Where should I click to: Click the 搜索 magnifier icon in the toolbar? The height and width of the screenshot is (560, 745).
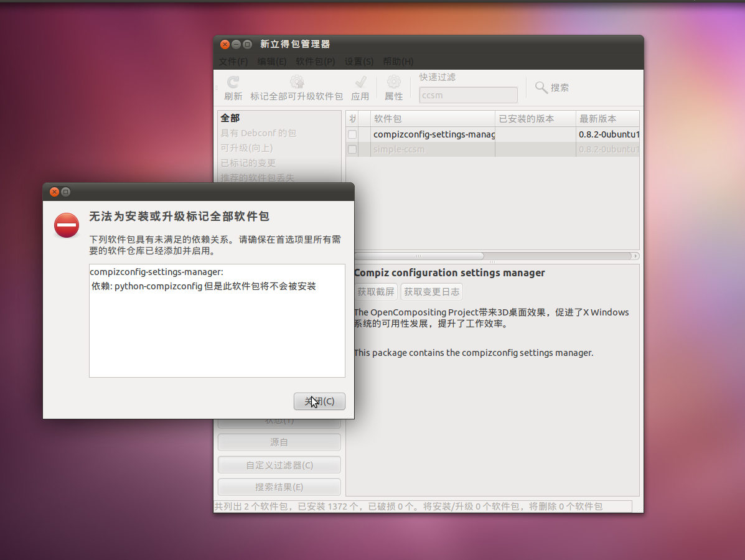tap(541, 87)
